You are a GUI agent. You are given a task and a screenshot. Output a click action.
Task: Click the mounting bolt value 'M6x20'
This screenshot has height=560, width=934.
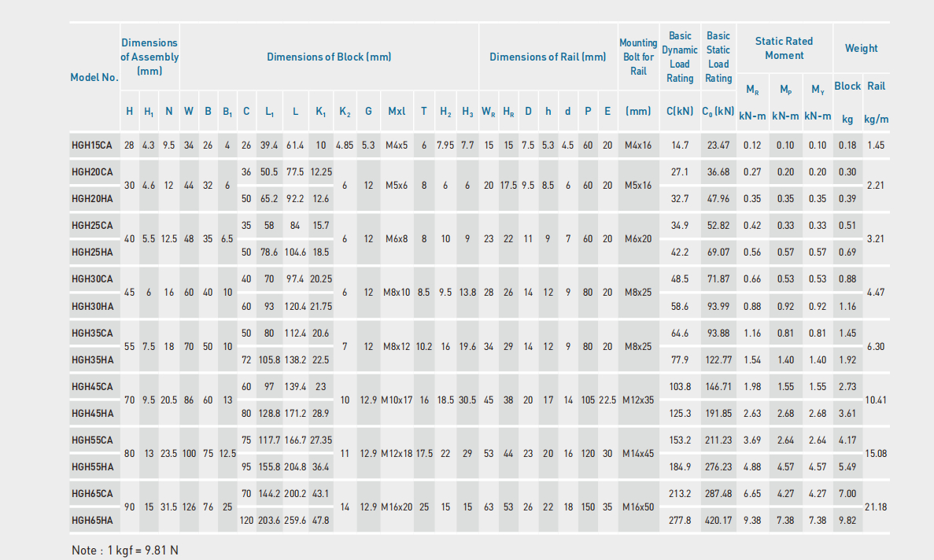pos(638,239)
